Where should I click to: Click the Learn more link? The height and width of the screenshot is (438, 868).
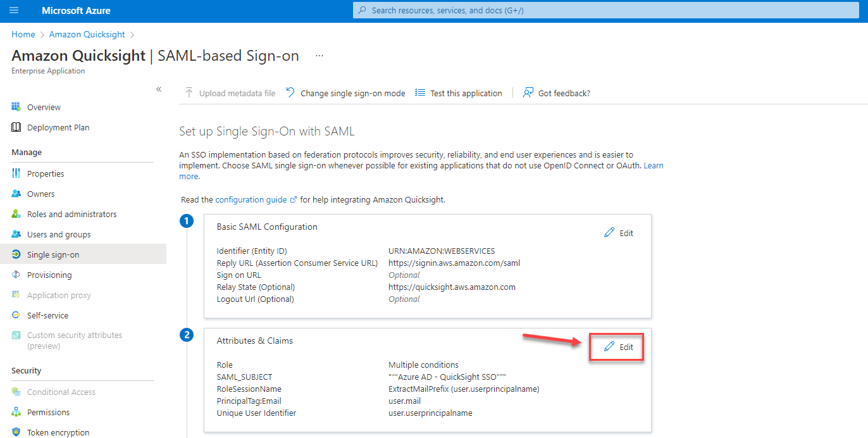point(654,165)
